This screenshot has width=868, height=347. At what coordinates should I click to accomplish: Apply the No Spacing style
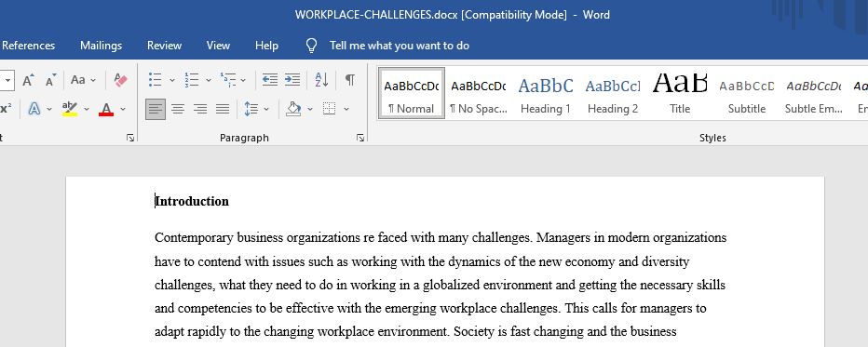479,93
